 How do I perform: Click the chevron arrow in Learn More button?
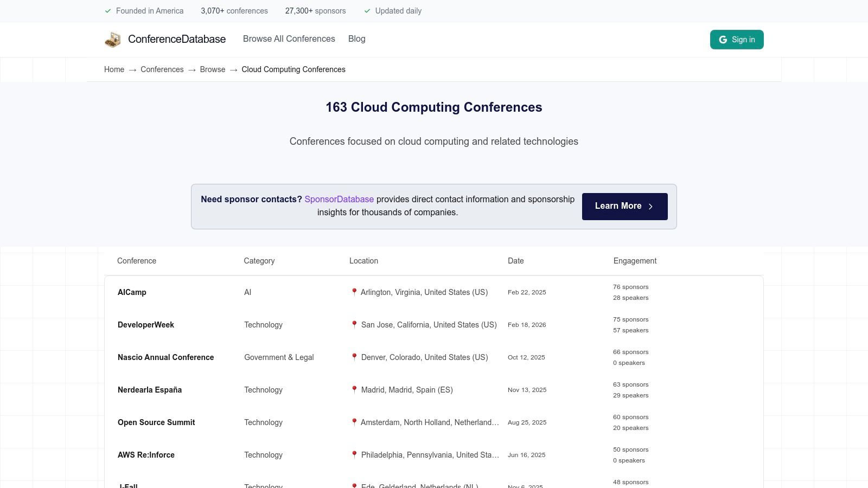pyautogui.click(x=650, y=207)
